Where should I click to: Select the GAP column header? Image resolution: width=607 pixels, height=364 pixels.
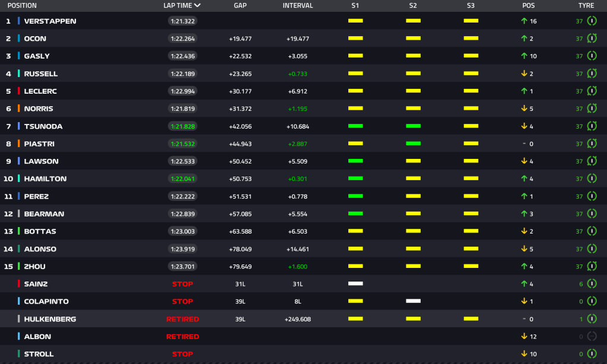click(240, 5)
